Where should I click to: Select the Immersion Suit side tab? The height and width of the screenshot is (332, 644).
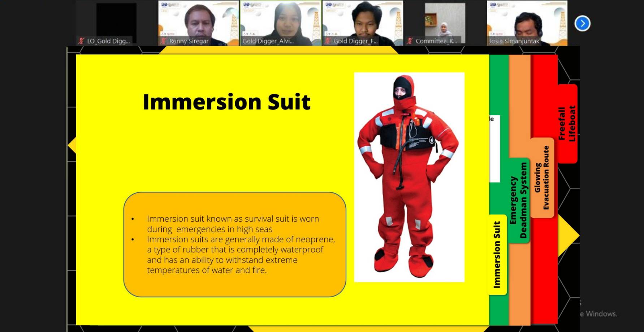[x=497, y=255]
